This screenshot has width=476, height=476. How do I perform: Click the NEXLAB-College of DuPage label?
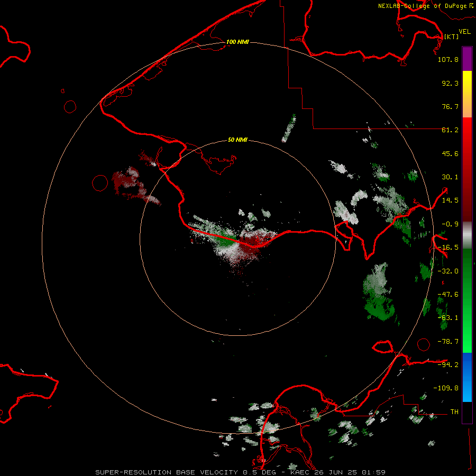(422, 6)
